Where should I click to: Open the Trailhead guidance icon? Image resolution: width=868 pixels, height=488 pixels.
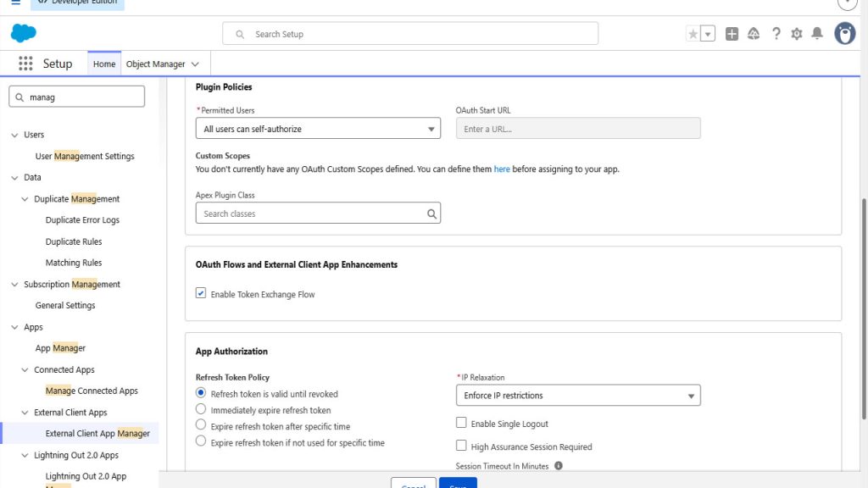754,34
